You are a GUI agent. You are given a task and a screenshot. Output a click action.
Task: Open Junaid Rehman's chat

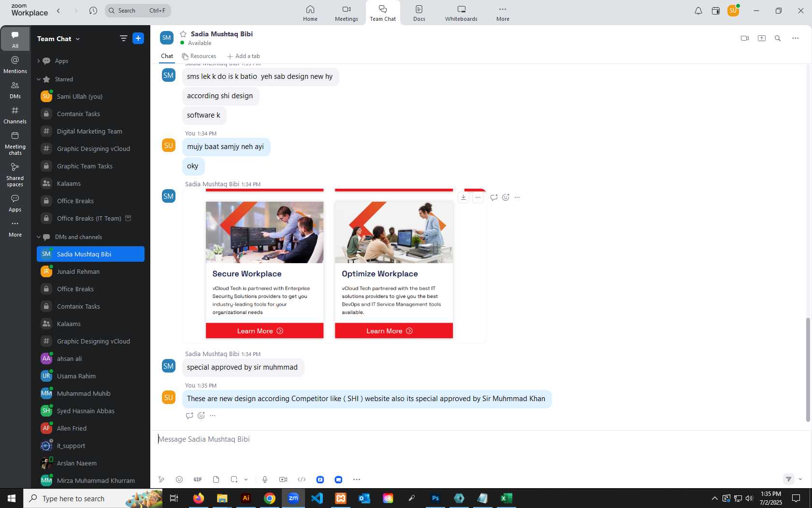coord(90,271)
